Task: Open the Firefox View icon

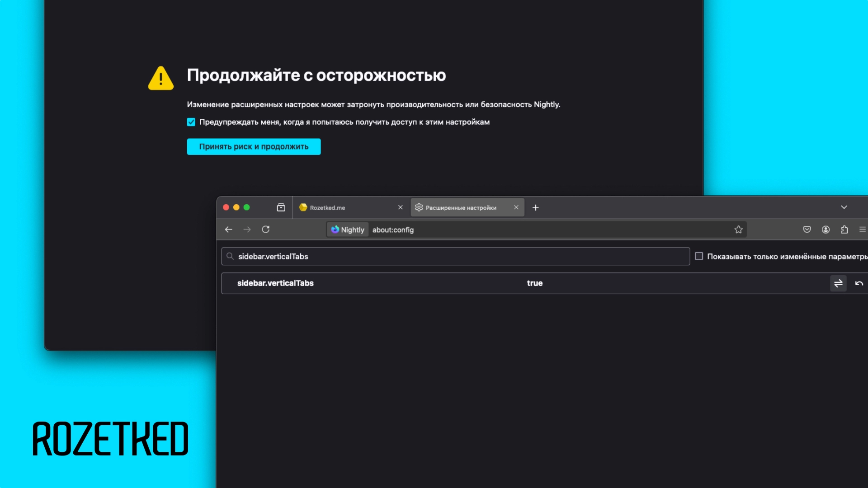Action: coord(281,207)
